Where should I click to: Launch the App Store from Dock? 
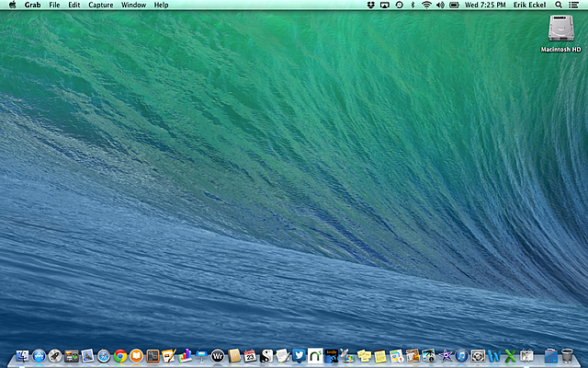coord(39,355)
